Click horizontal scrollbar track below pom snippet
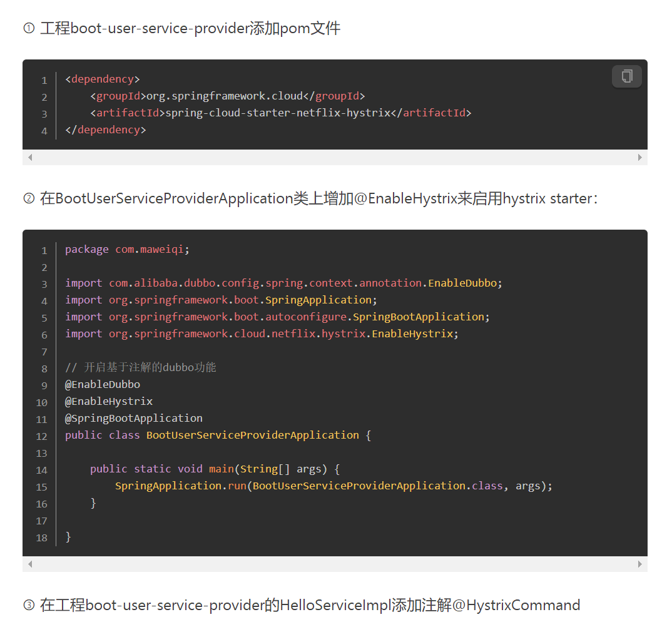 point(335,157)
